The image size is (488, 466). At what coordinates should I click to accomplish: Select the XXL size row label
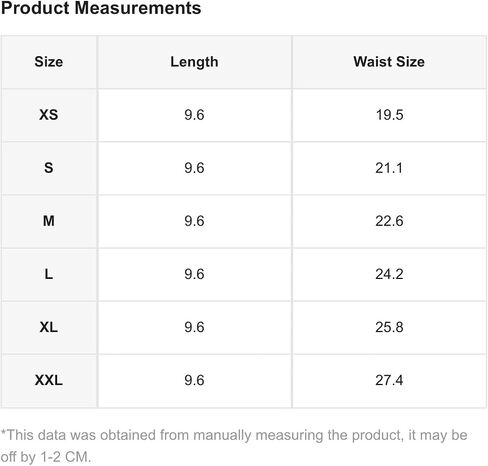click(49, 380)
